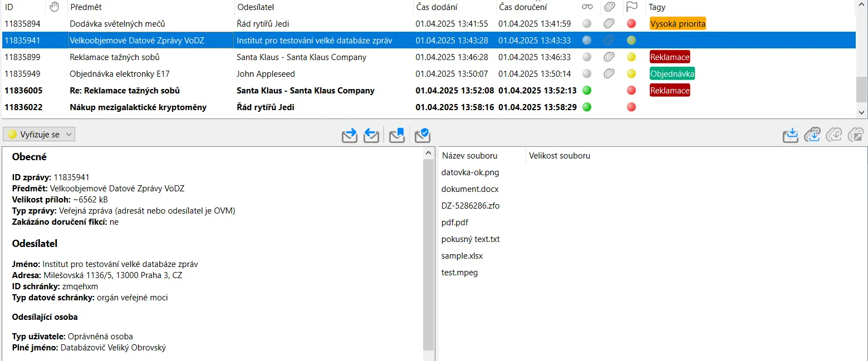Click green unread dot in row 11836022
868x361 pixels.
point(587,107)
